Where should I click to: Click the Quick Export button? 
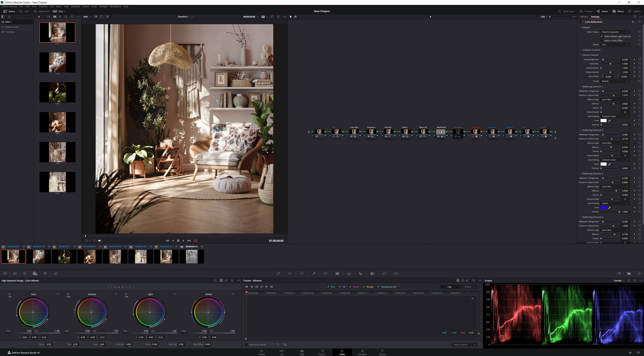pos(566,11)
